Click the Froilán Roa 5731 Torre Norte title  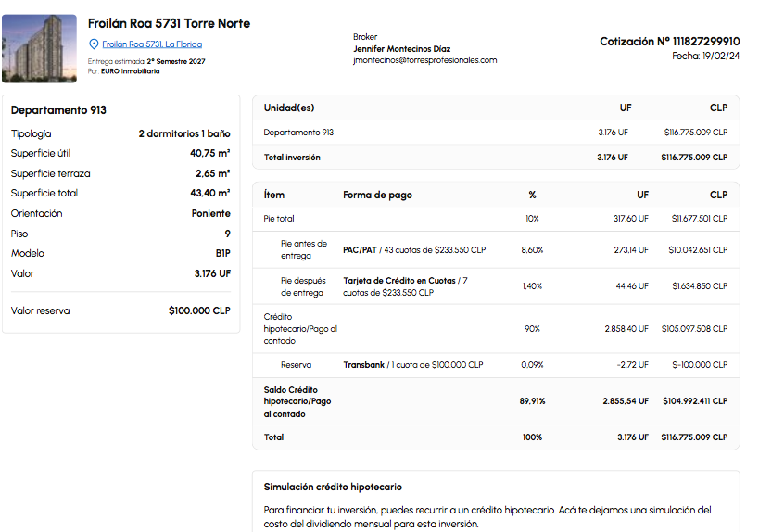click(169, 23)
